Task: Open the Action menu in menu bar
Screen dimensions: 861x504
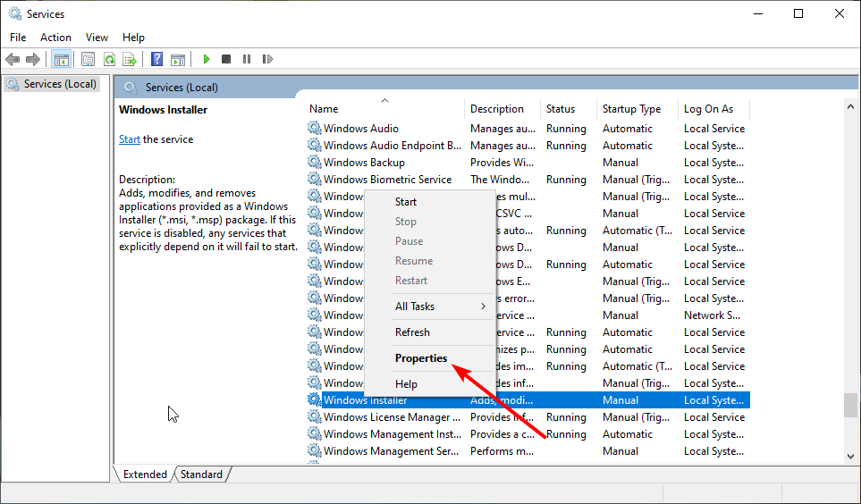Action: [x=55, y=38]
